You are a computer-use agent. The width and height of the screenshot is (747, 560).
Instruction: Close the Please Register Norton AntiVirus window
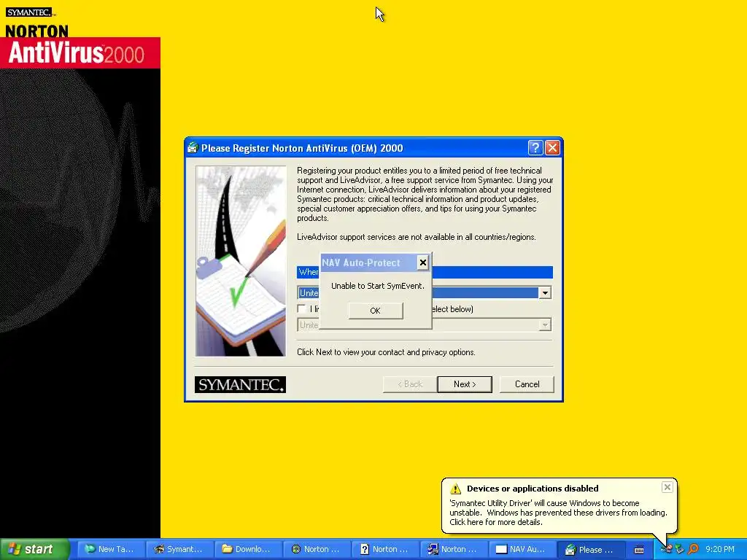[x=553, y=147]
